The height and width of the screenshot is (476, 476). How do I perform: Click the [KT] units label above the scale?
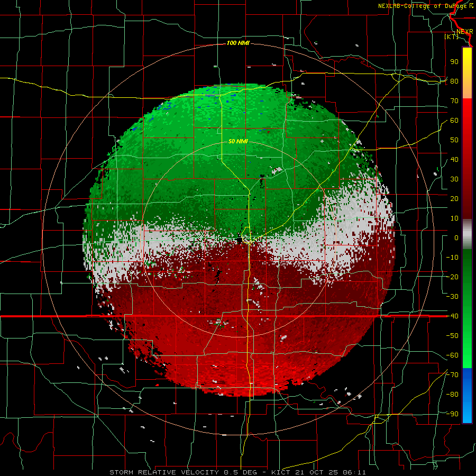tap(452, 36)
